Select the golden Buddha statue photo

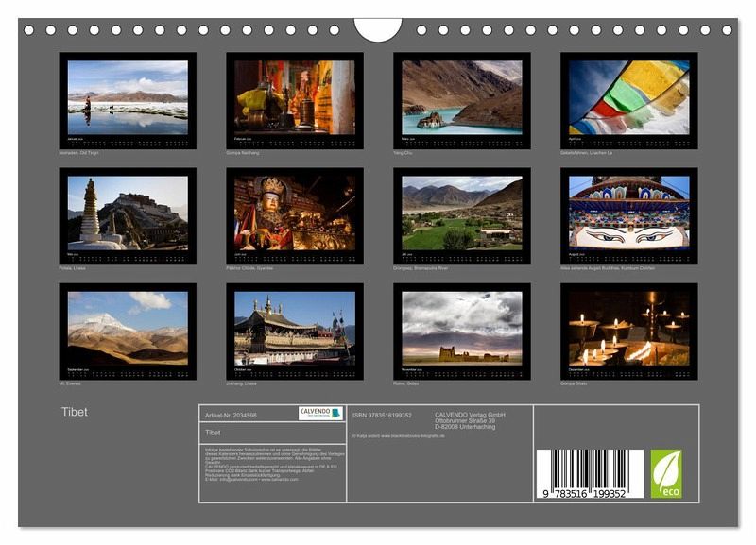[x=294, y=214]
